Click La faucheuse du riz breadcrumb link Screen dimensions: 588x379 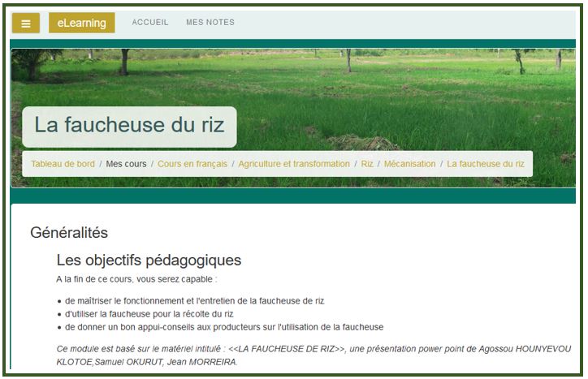click(486, 164)
